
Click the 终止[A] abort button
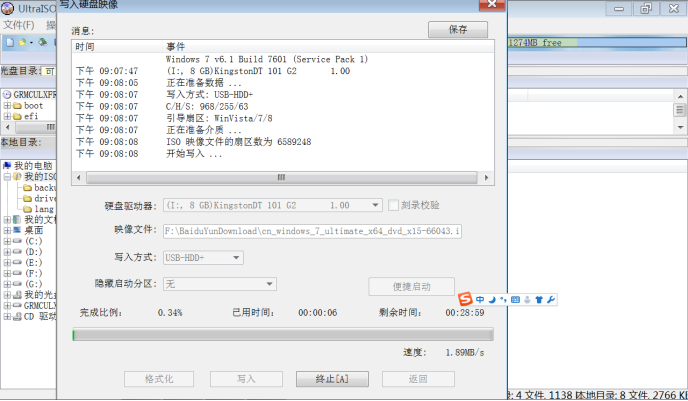pyautogui.click(x=332, y=379)
